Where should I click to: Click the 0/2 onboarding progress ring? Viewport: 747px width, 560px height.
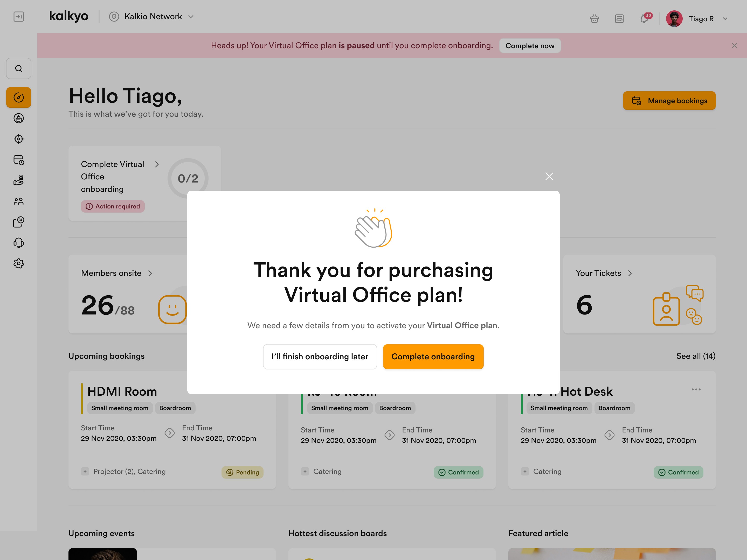pos(188,178)
